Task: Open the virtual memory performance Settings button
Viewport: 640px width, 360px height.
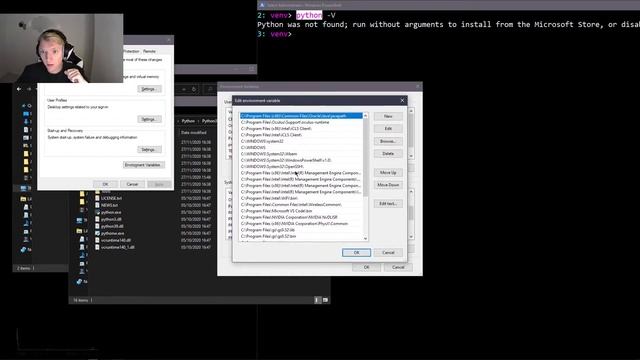Action: pyautogui.click(x=149, y=89)
